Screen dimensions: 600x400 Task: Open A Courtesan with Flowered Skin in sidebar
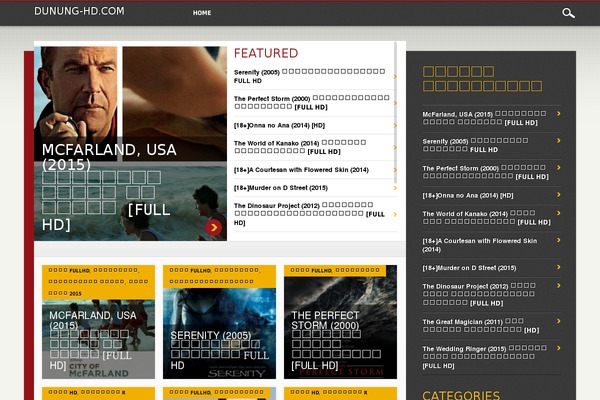point(480,245)
